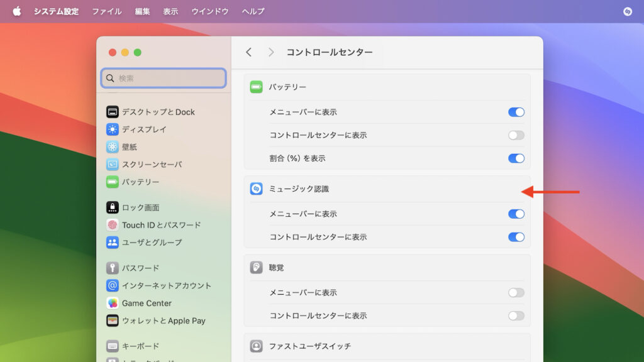Open the Wallpaper settings icon
This screenshot has width=644, height=362.
pos(113,147)
